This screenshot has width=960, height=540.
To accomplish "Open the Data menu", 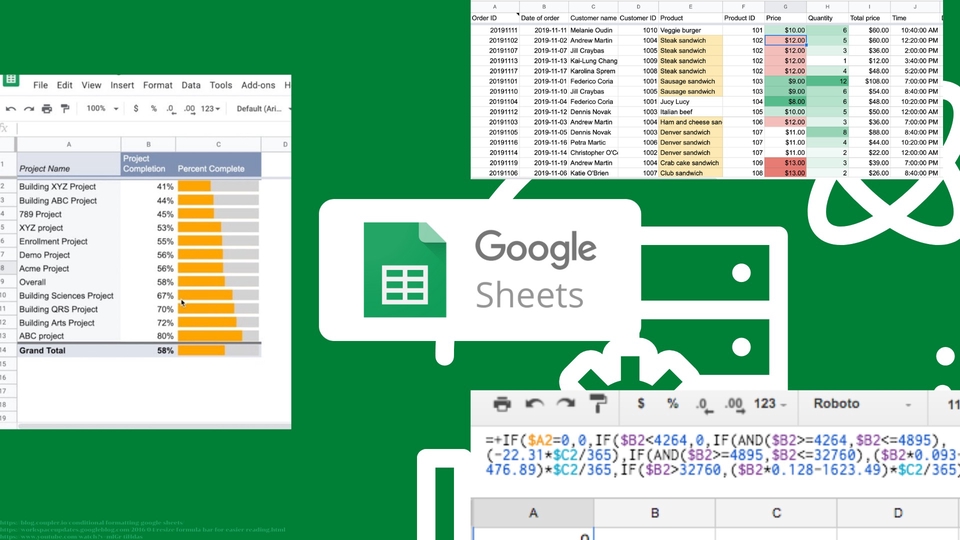I will point(190,85).
